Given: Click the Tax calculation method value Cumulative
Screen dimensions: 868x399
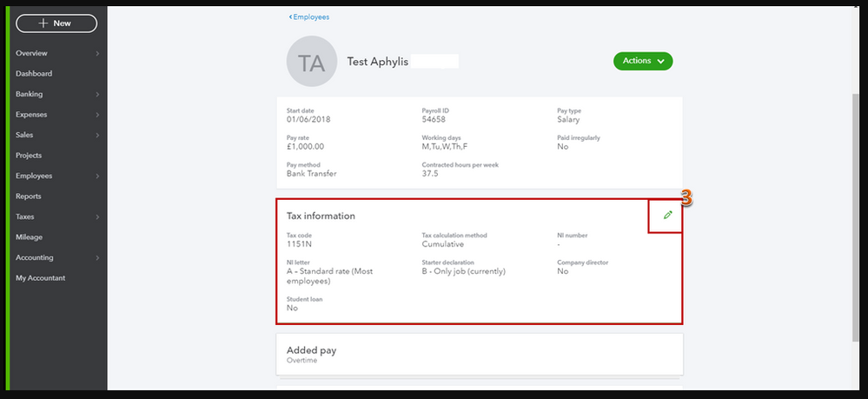Looking at the screenshot, I should tap(443, 243).
